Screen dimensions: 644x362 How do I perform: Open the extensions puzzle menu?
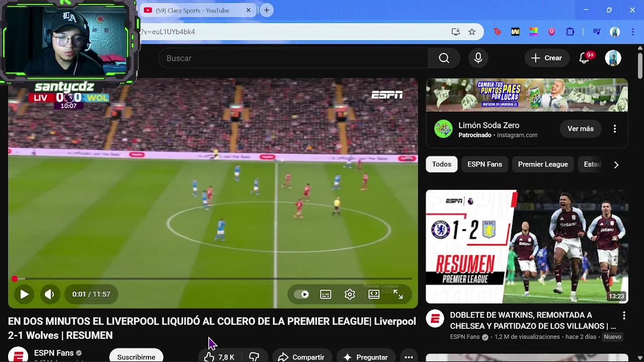click(570, 32)
